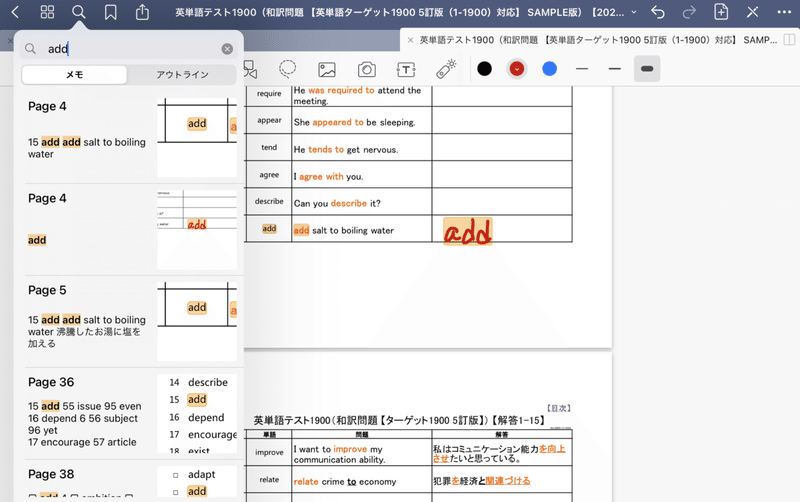Image resolution: width=800 pixels, height=502 pixels.
Task: Open the bookmark icon
Action: [x=110, y=12]
